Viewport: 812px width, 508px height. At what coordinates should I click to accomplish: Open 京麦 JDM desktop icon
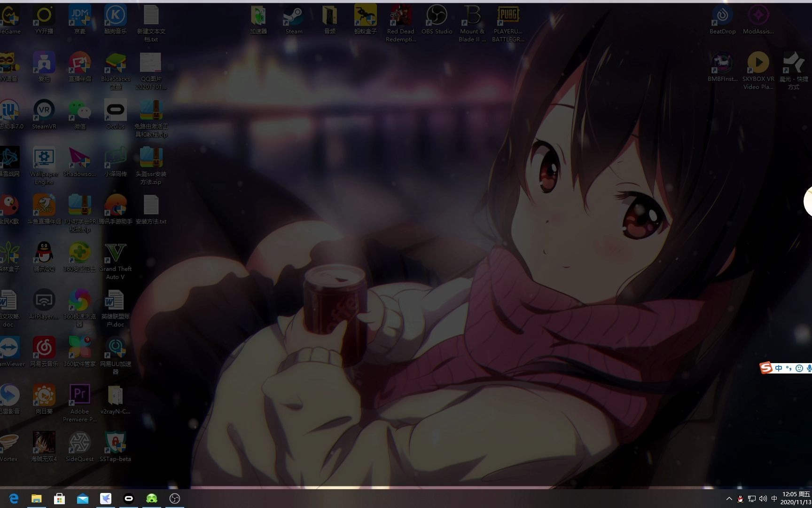tap(80, 20)
